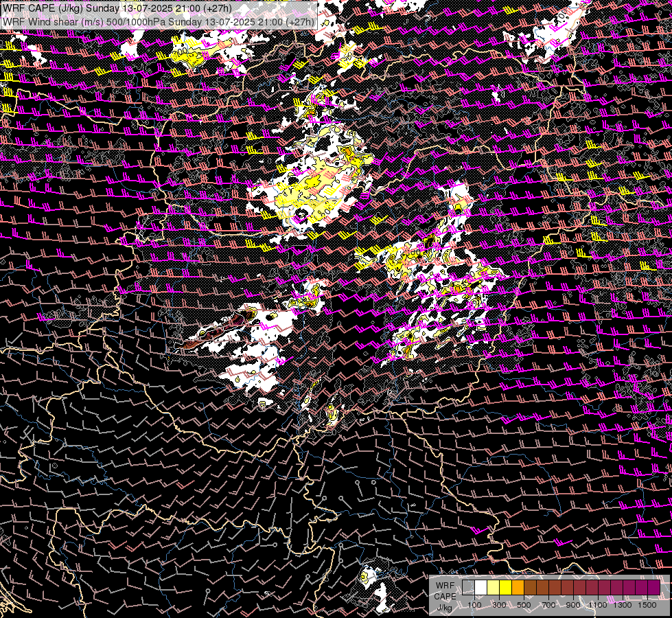Viewport: 672px width, 618px height.
Task: Click the grey below-100 legend swatch
Action: coord(468,588)
